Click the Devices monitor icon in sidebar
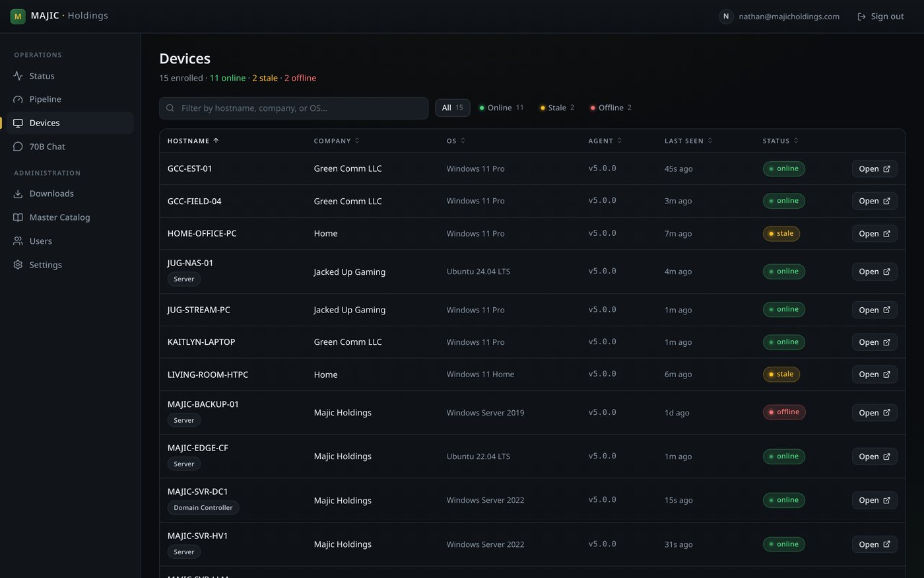 [x=18, y=123]
